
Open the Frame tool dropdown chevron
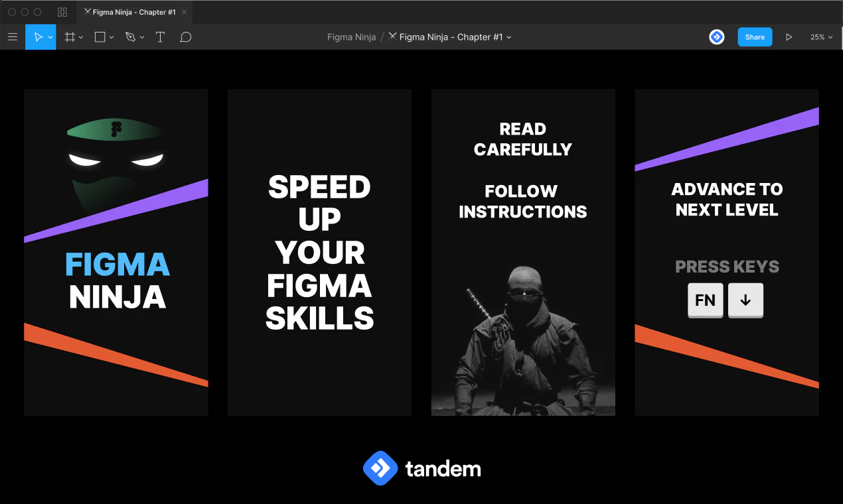pyautogui.click(x=81, y=38)
